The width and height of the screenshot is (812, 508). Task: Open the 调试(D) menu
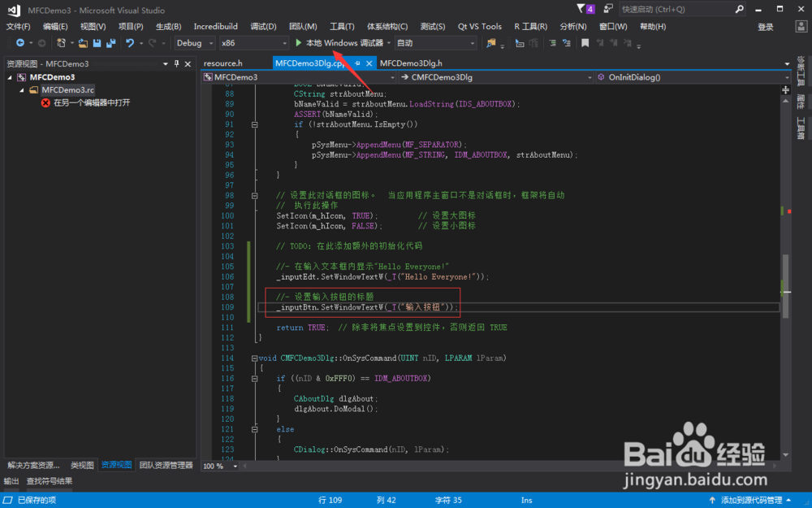coord(263,27)
